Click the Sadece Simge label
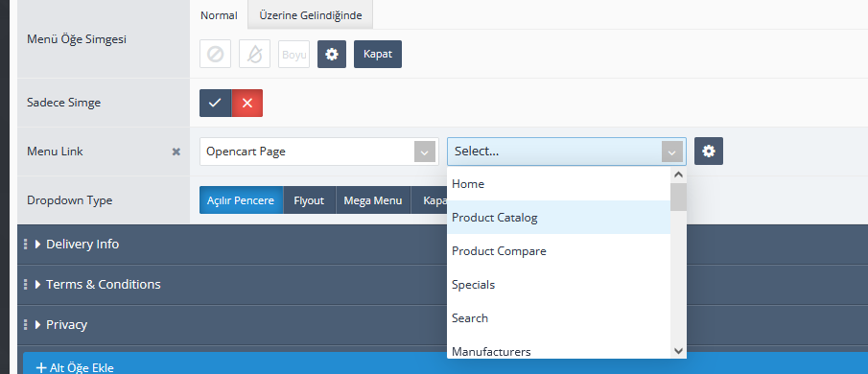868x374 pixels. point(63,103)
